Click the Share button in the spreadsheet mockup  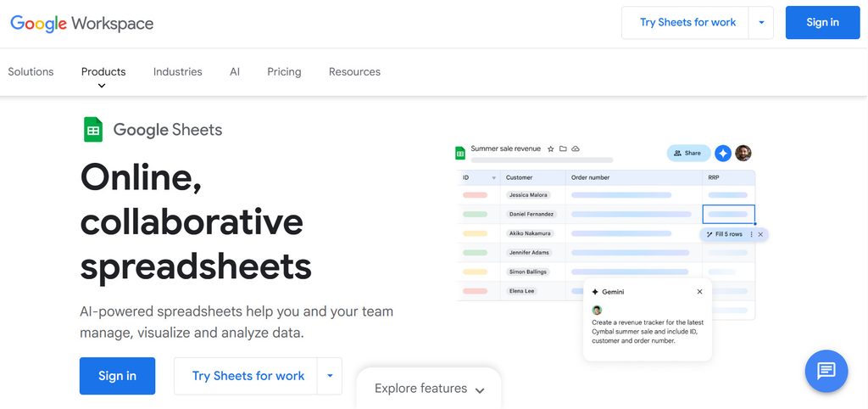click(x=688, y=153)
